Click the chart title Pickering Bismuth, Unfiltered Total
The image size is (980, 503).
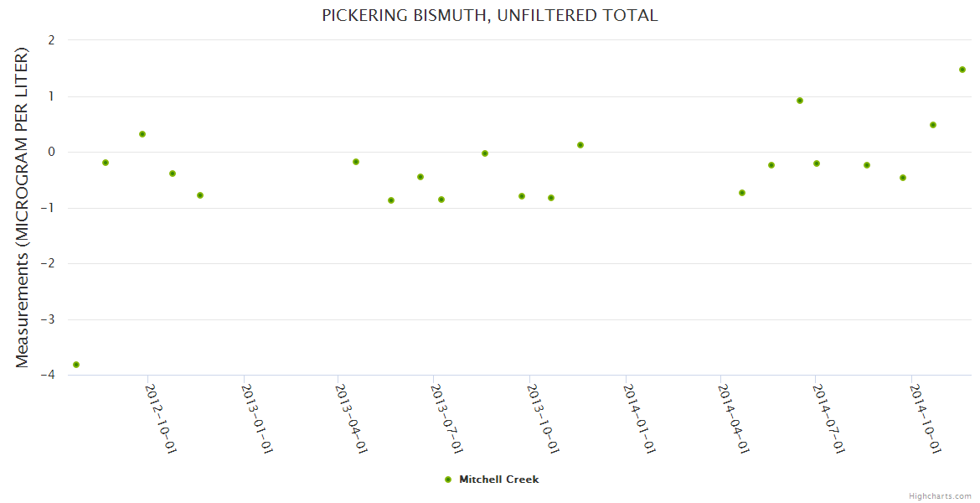490,16
